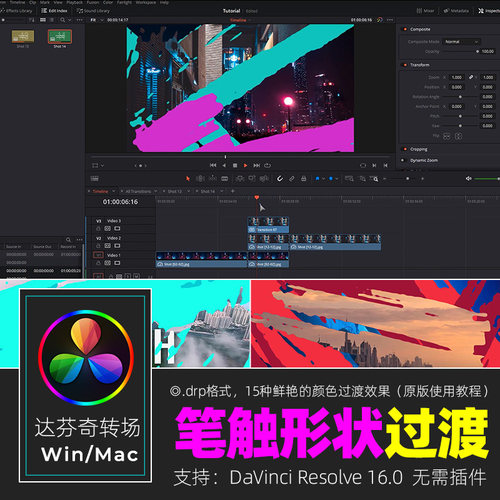Select the arrow selection tool
The height and width of the screenshot is (500, 500).
[188, 179]
